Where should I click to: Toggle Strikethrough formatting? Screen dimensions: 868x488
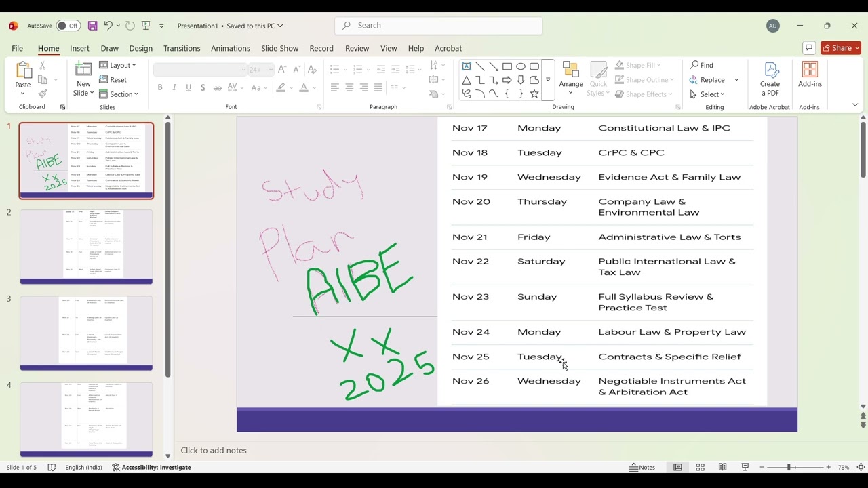[x=218, y=87]
